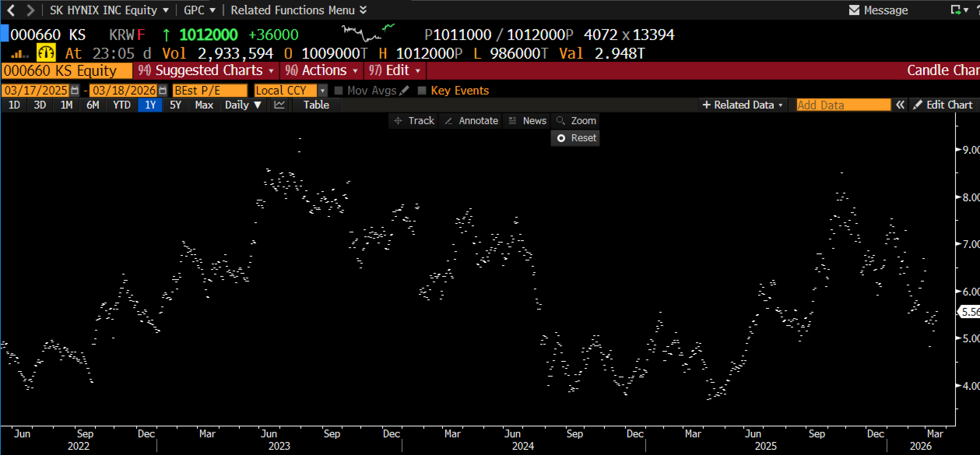Screen dimensions: 980x455
Task: Open the Daily periodicity dropdown
Action: click(243, 105)
